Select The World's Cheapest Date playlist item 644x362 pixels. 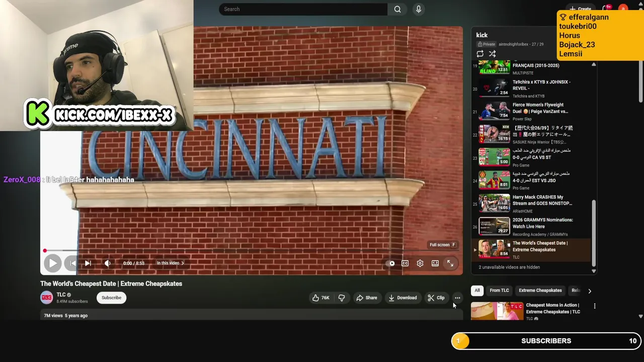click(x=532, y=250)
